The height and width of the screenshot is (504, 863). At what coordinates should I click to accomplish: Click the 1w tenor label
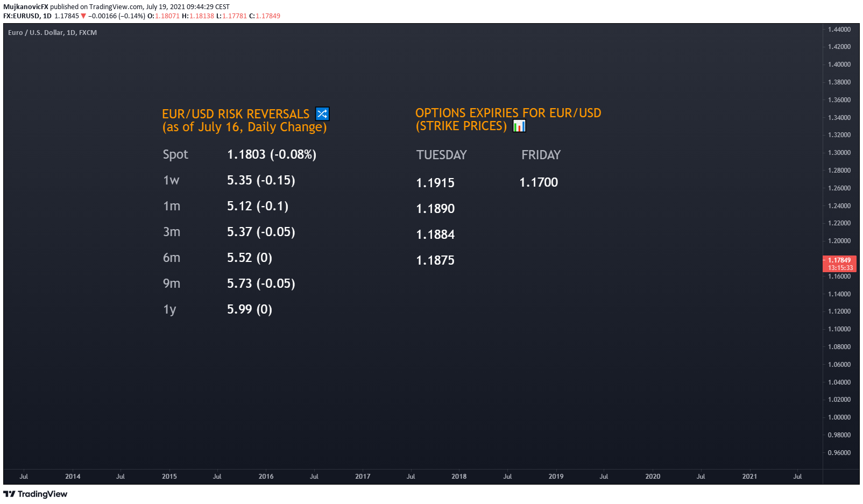pyautogui.click(x=171, y=180)
